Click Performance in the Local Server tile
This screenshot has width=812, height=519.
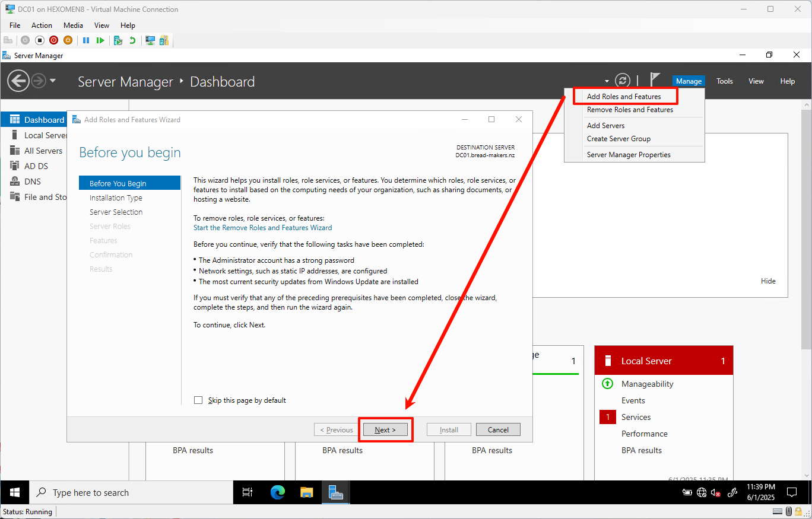(644, 434)
